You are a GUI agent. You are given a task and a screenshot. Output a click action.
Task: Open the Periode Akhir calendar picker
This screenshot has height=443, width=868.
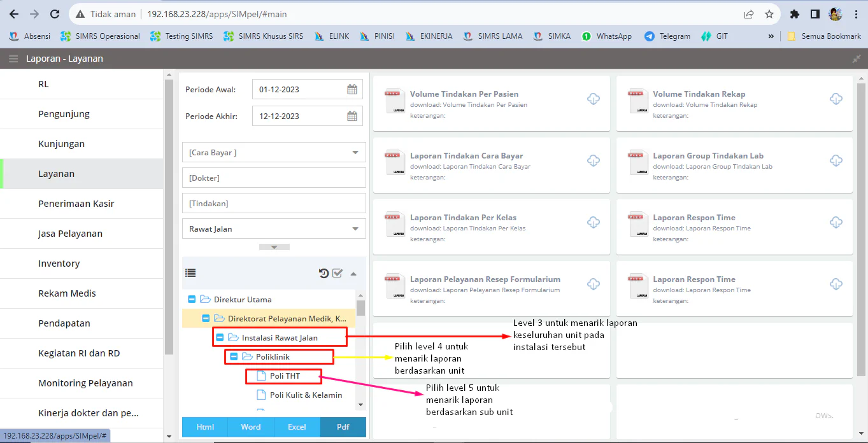(x=352, y=116)
